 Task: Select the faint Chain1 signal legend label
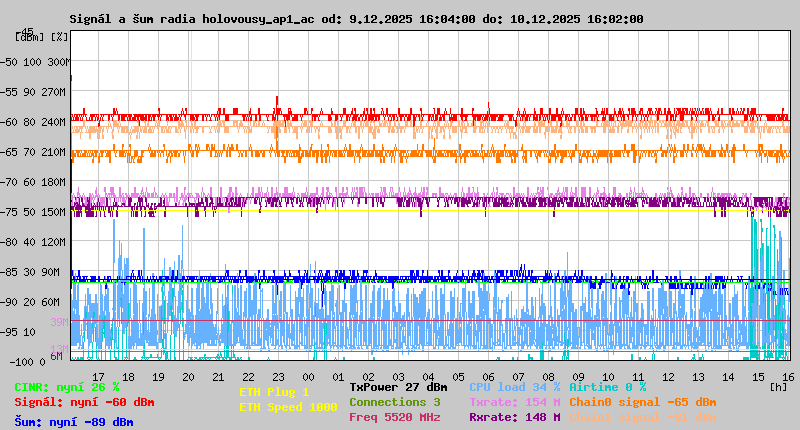[642, 417]
